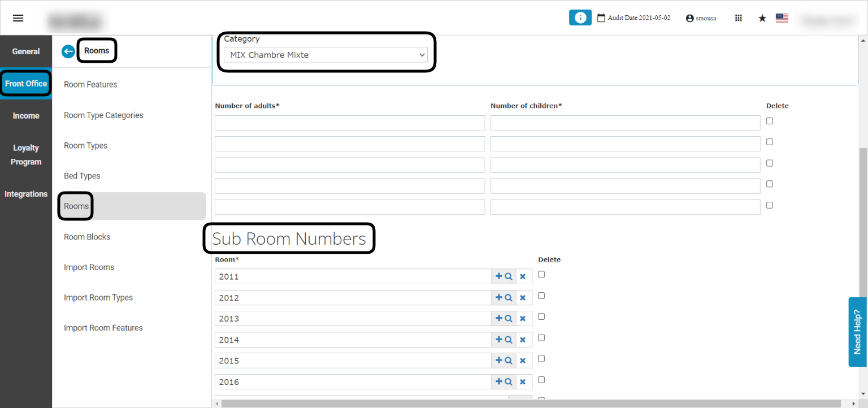This screenshot has width=868, height=408.
Task: Enable the Delete checkbox for room 2015
Action: click(x=541, y=358)
